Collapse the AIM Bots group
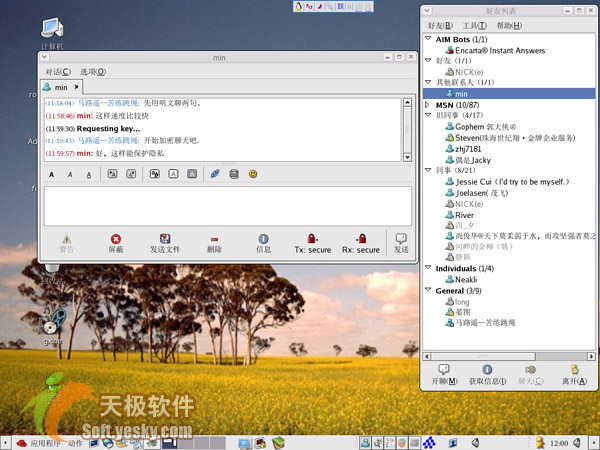 428,39
